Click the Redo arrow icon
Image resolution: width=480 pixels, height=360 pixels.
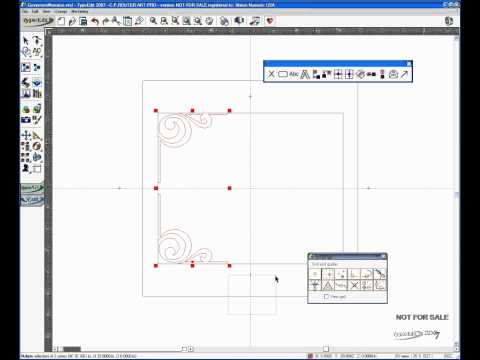click(106, 21)
